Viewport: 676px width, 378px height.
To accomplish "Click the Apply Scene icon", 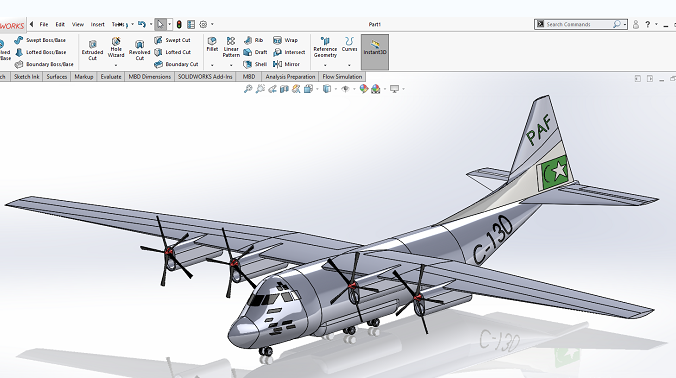I will click(376, 89).
